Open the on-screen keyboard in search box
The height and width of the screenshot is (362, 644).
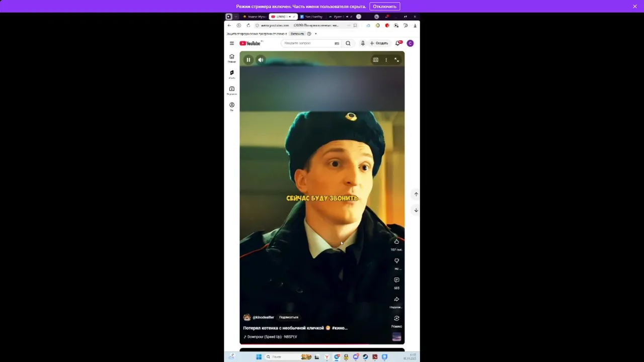click(x=337, y=43)
